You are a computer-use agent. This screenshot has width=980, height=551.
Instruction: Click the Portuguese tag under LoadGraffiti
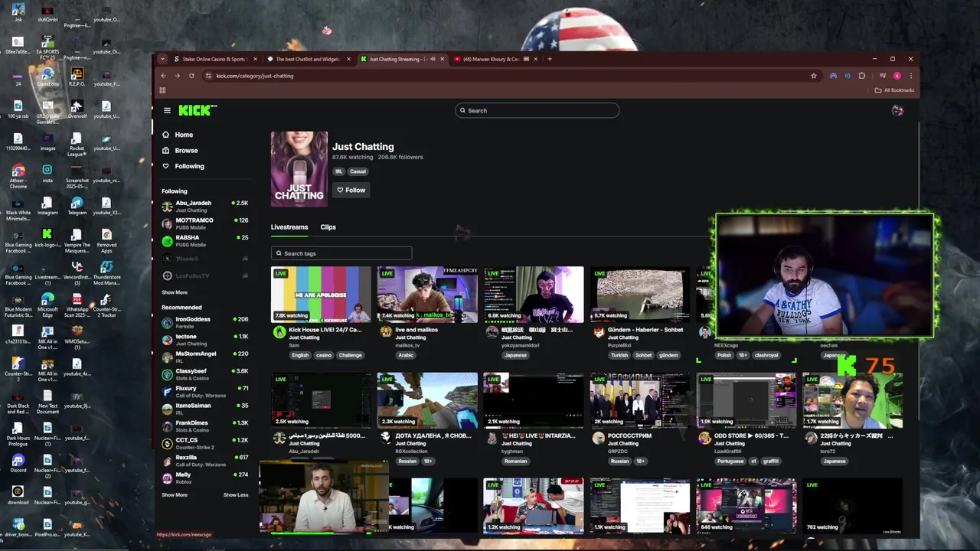click(730, 461)
